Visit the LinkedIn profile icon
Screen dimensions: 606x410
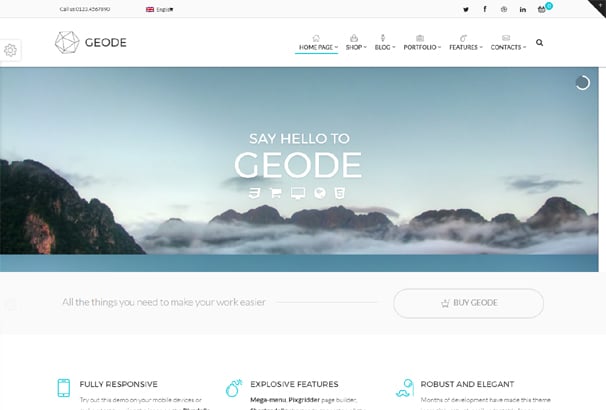[523, 10]
